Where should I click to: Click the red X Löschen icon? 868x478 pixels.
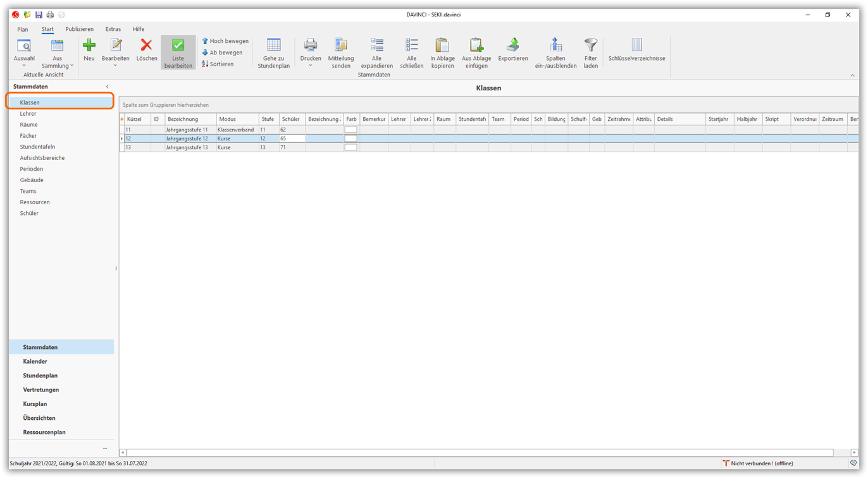(146, 46)
